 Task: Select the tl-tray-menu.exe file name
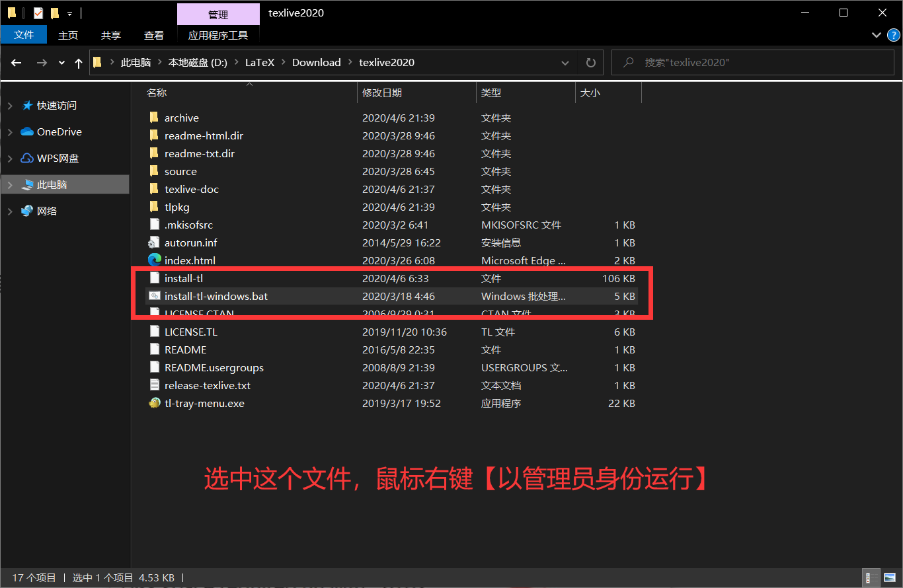tap(204, 403)
